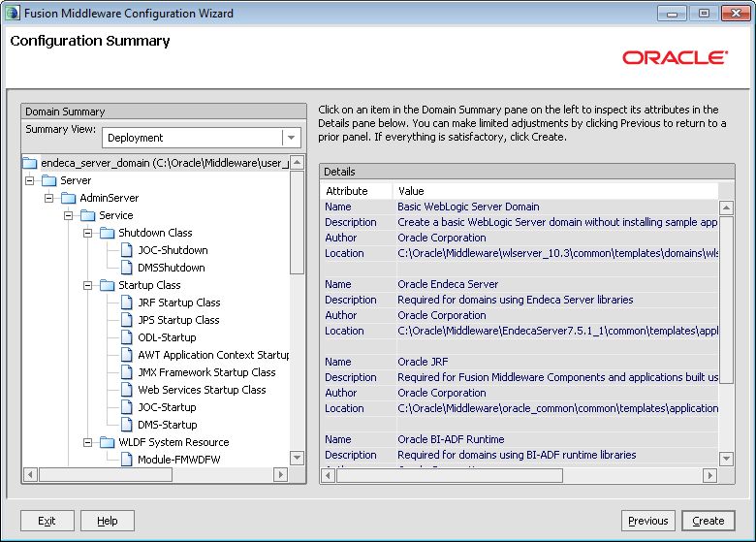The height and width of the screenshot is (542, 756).
Task: Collapse the Server tree node
Action: (30, 180)
